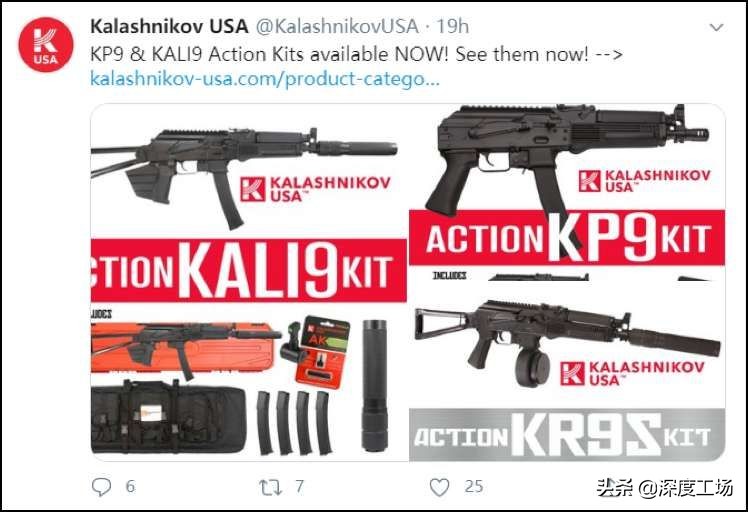Click the retweet arrows icon
Screen dimensions: 748x512
click(270, 487)
